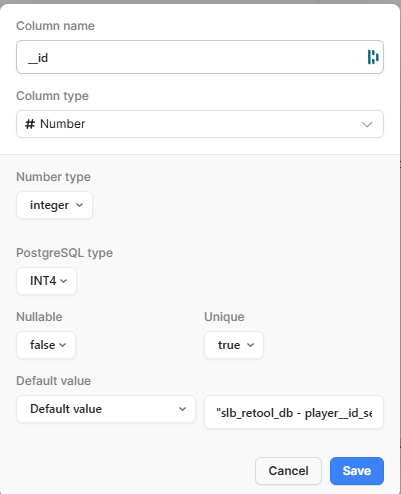Viewport: 401px width, 494px height.
Task: Click the autofill icon in Column name field
Action: click(x=373, y=57)
